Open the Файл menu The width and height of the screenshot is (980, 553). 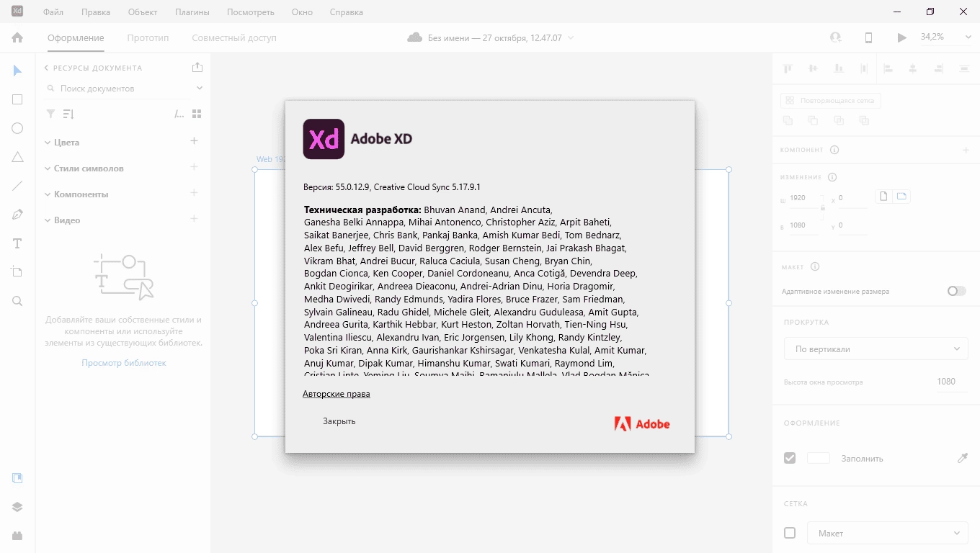pyautogui.click(x=53, y=12)
